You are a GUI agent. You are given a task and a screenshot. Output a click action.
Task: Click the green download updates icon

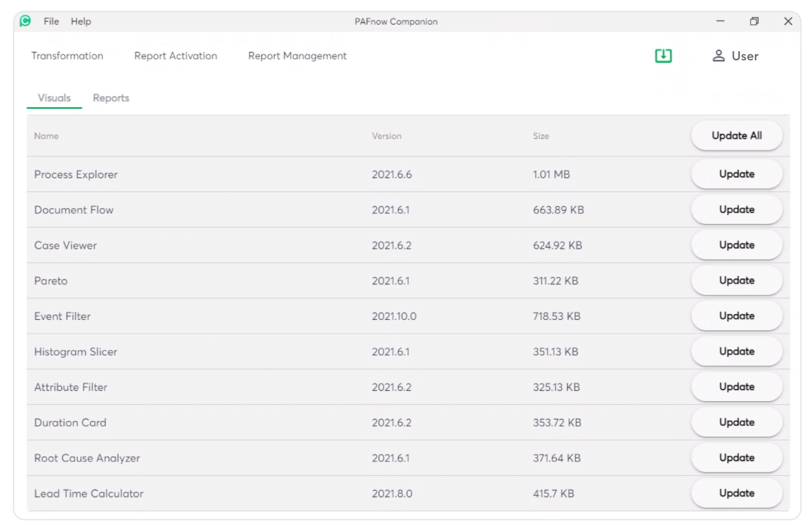click(663, 56)
